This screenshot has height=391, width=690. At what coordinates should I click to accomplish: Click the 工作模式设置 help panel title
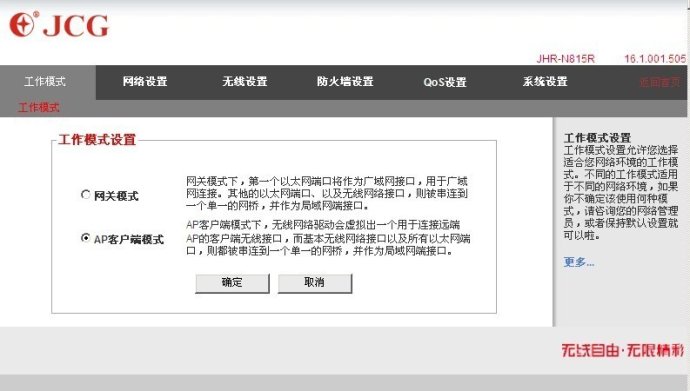coord(597,138)
